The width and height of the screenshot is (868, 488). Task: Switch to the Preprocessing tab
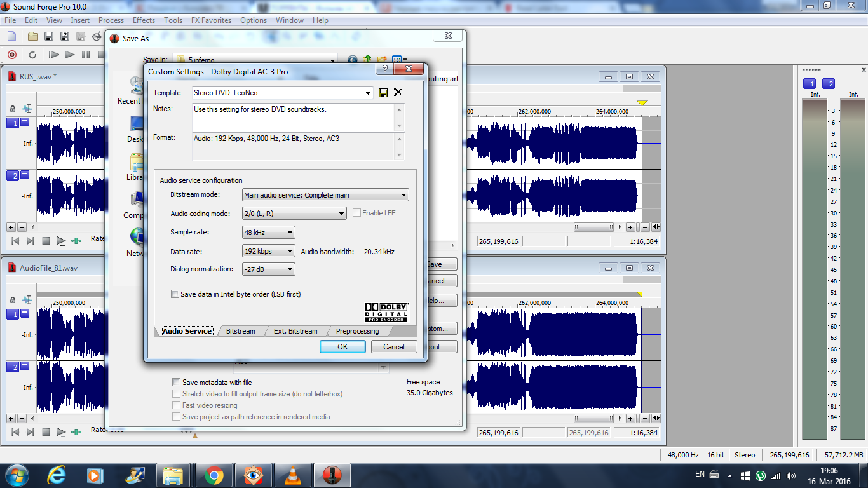(x=357, y=331)
